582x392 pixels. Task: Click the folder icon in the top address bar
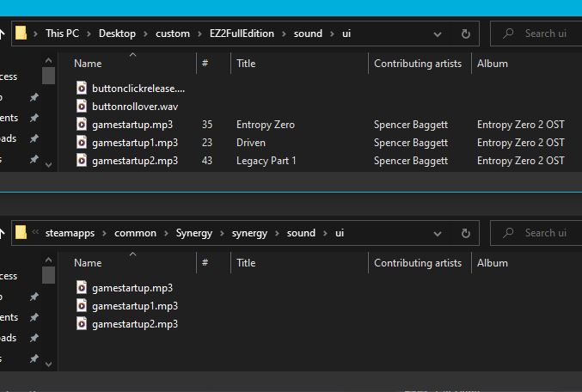point(21,34)
